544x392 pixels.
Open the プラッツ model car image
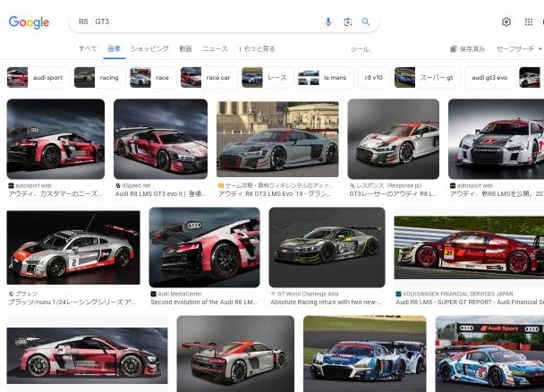[73, 247]
